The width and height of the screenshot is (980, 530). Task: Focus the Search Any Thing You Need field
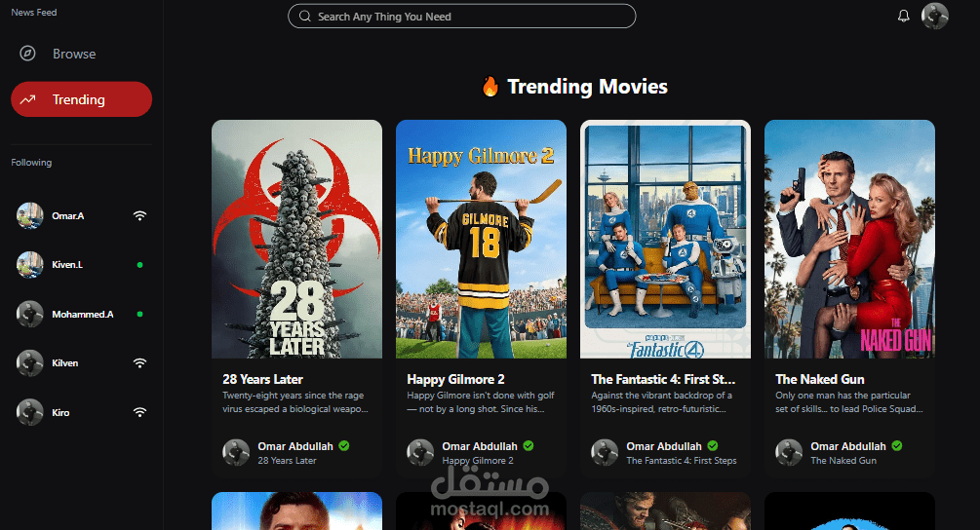pos(462,17)
